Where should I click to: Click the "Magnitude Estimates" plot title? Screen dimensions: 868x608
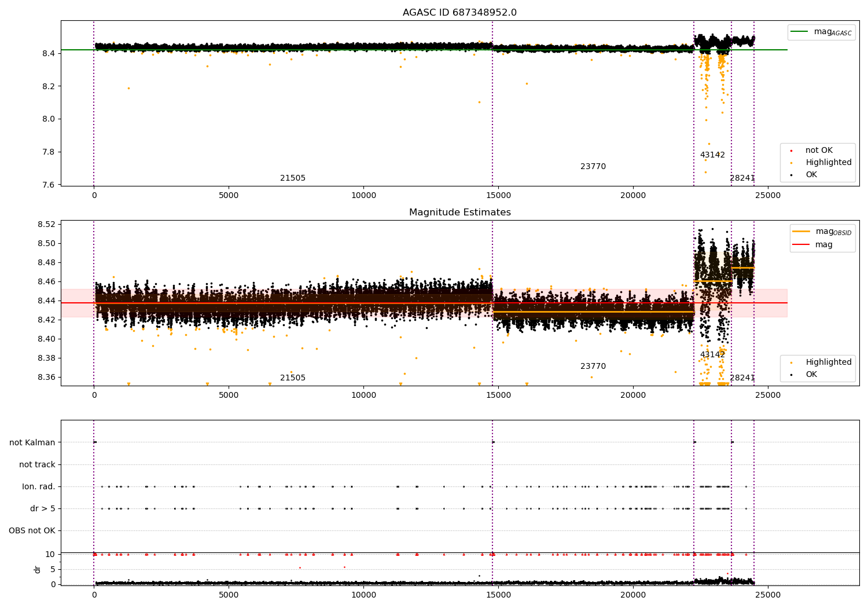(x=459, y=213)
